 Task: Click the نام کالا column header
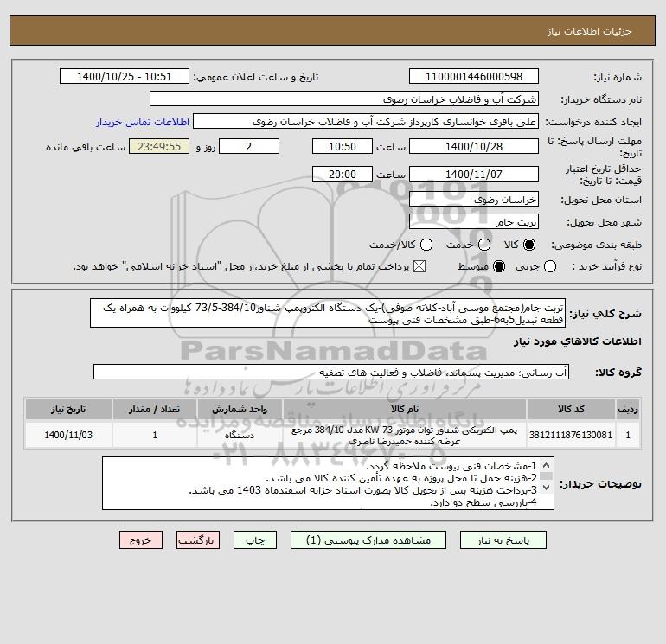click(405, 409)
